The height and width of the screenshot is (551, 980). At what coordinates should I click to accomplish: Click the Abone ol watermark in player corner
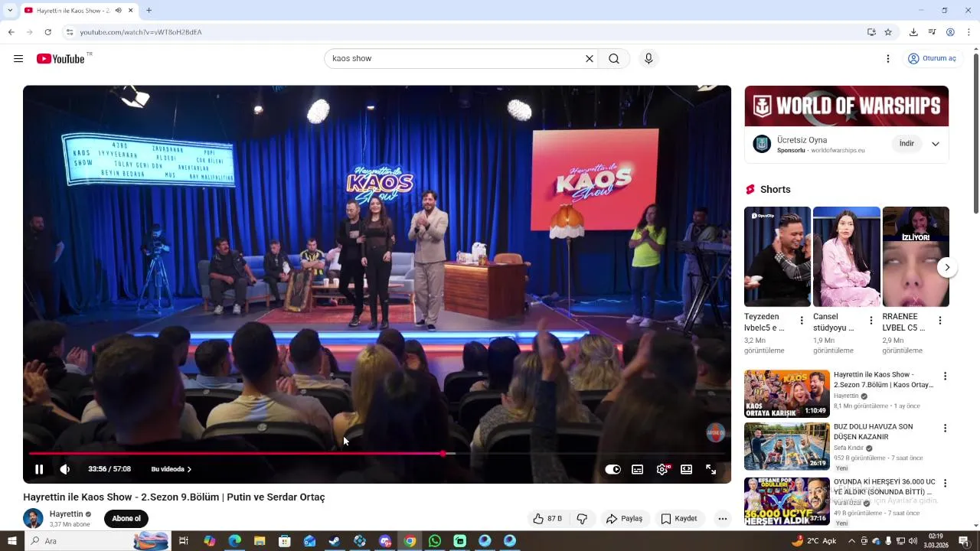(715, 432)
